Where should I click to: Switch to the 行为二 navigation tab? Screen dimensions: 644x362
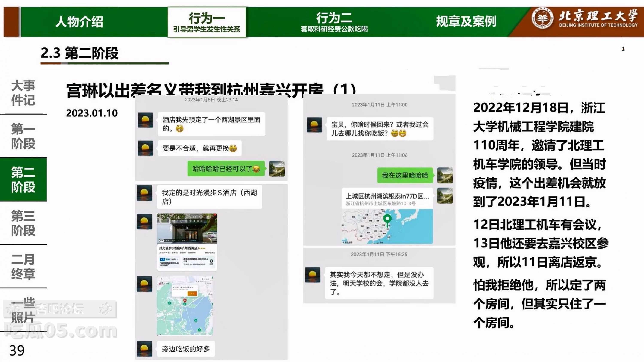334,22
